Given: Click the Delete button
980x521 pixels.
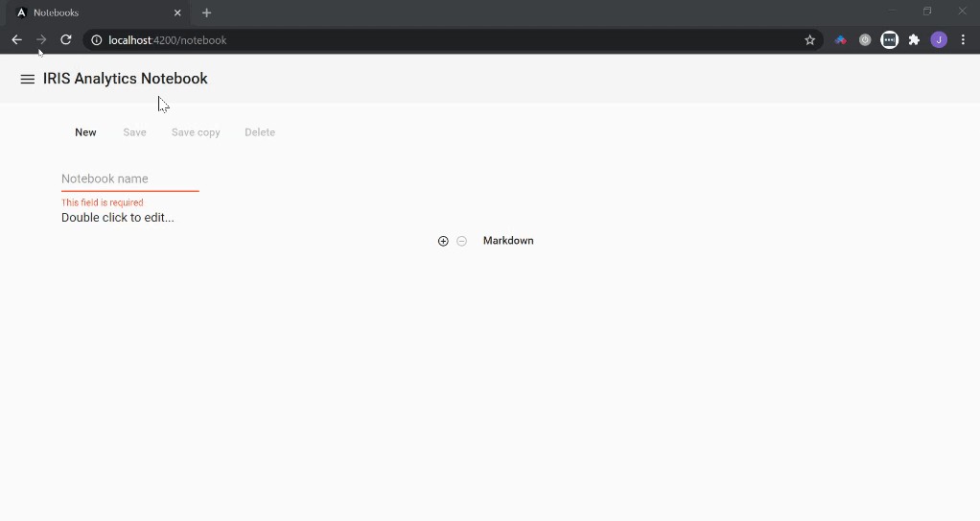Looking at the screenshot, I should pos(260,132).
